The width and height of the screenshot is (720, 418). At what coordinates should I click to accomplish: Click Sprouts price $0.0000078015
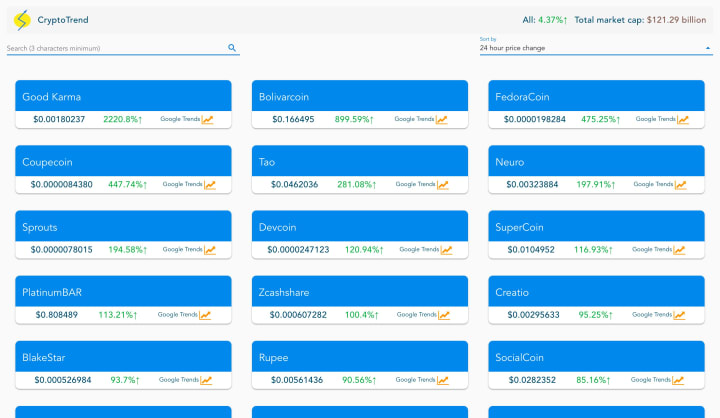tap(62, 250)
